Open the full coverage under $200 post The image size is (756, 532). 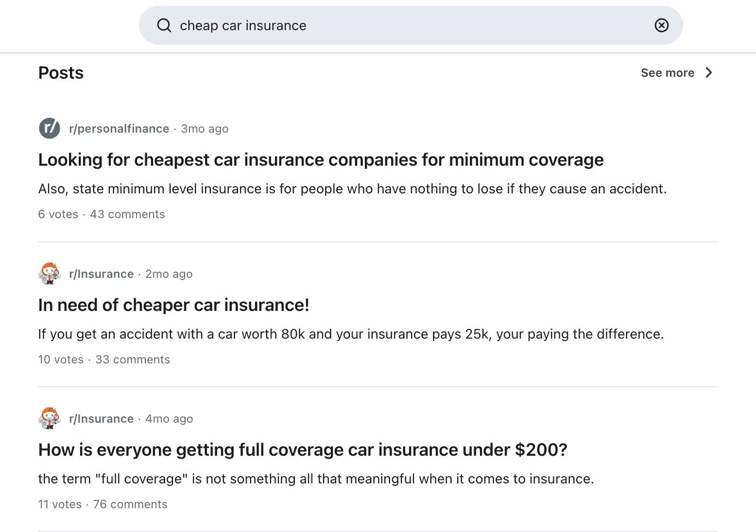click(303, 449)
